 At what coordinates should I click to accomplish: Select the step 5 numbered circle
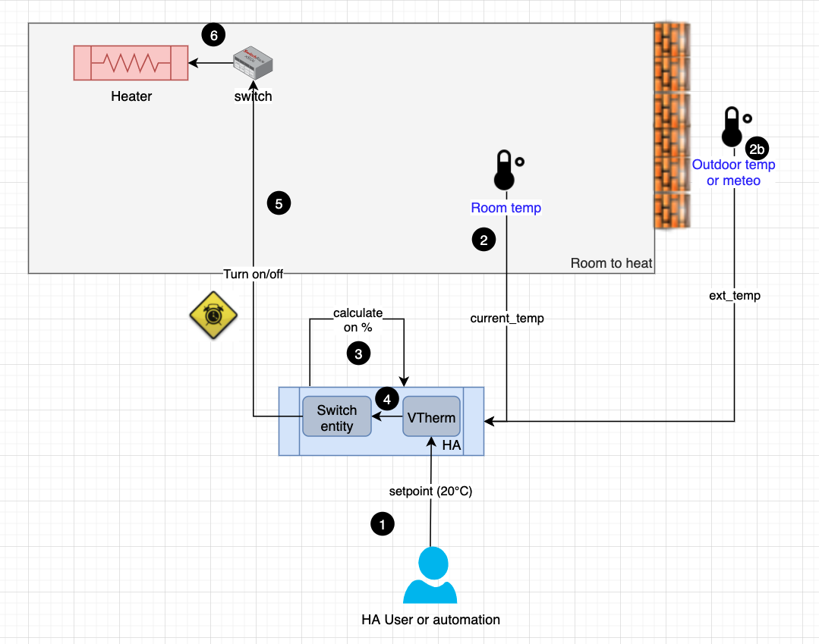(279, 203)
